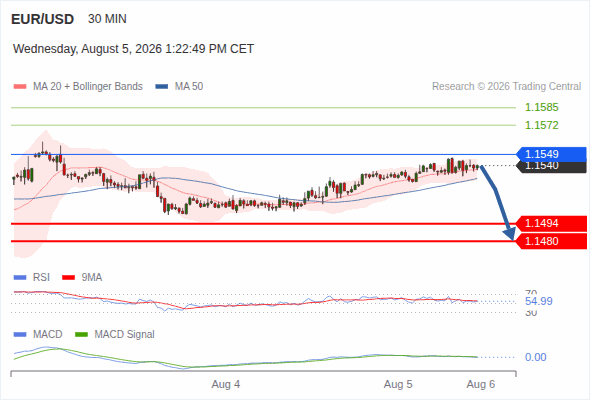Image resolution: width=590 pixels, height=400 pixels.
Task: Click the MACD Signal green legend swatch
Action: 81,335
